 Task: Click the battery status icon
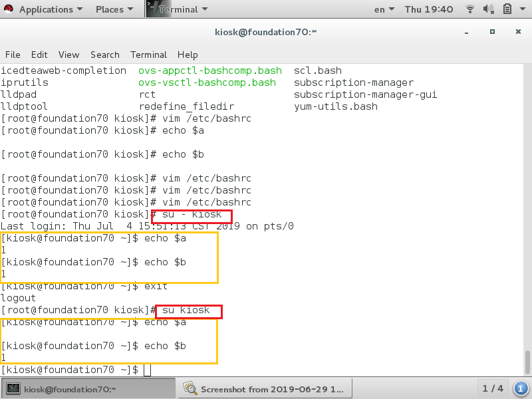[507, 9]
